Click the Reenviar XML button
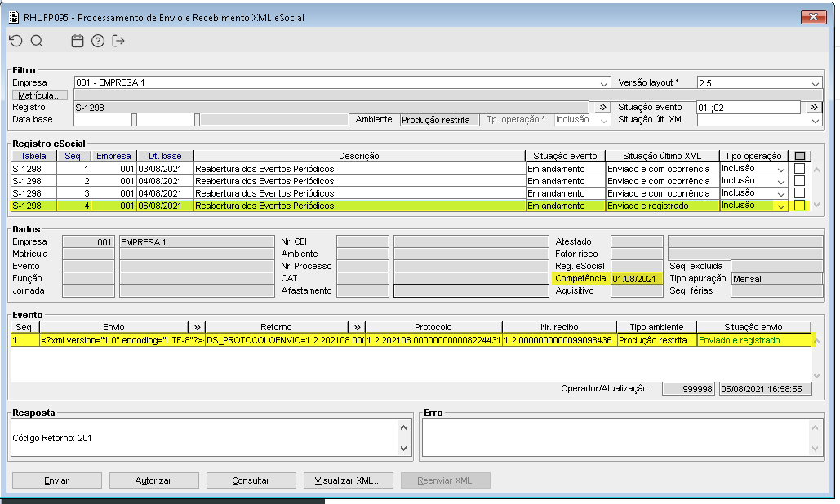 pos(445,480)
